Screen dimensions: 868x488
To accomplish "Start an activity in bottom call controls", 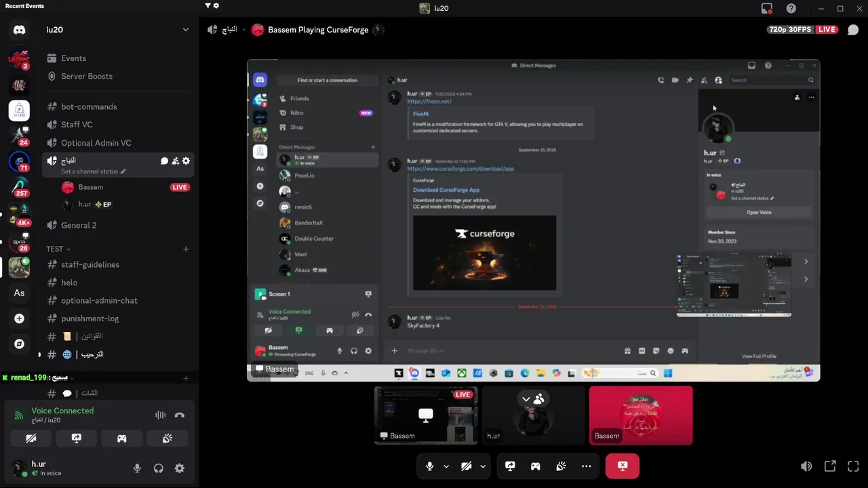I will pos(536,466).
